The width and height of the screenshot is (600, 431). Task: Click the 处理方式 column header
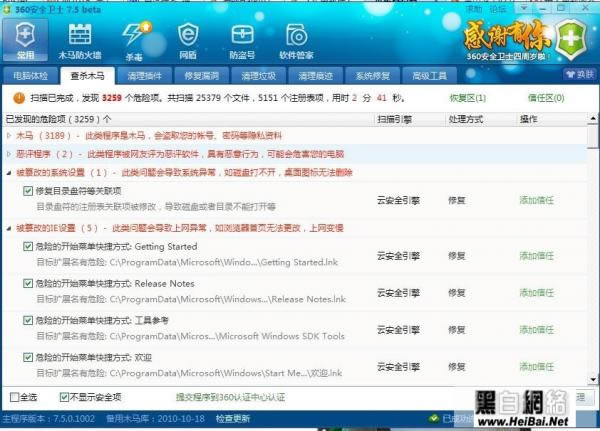(x=466, y=119)
